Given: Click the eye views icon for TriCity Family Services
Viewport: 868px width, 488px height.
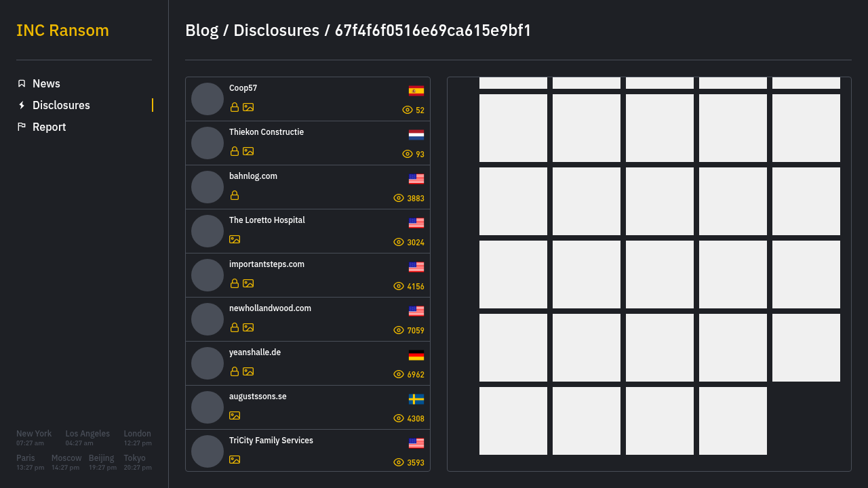Looking at the screenshot, I should pos(399,462).
